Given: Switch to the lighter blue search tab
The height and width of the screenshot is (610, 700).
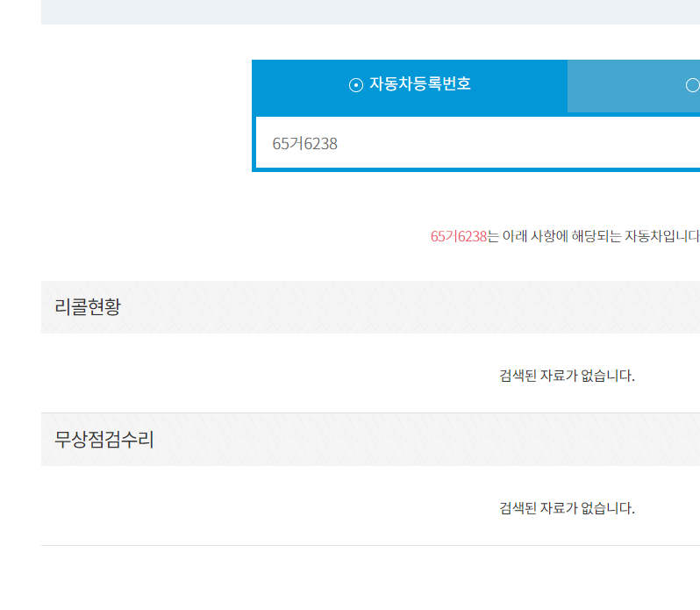Looking at the screenshot, I should point(632,86).
